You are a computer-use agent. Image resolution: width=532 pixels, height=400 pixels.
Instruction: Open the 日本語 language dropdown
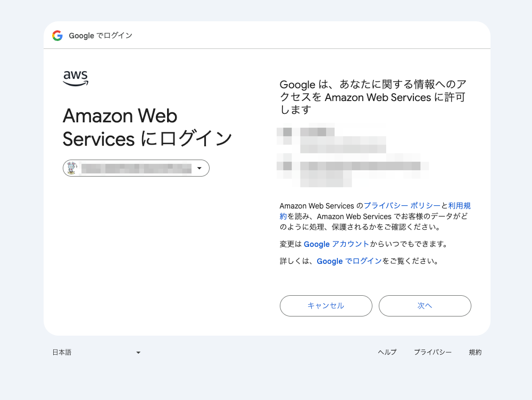(x=96, y=352)
